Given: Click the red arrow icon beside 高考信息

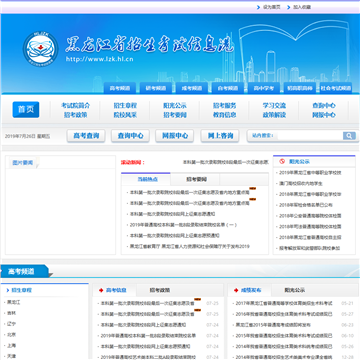Looking at the screenshot, I should click(x=101, y=290).
